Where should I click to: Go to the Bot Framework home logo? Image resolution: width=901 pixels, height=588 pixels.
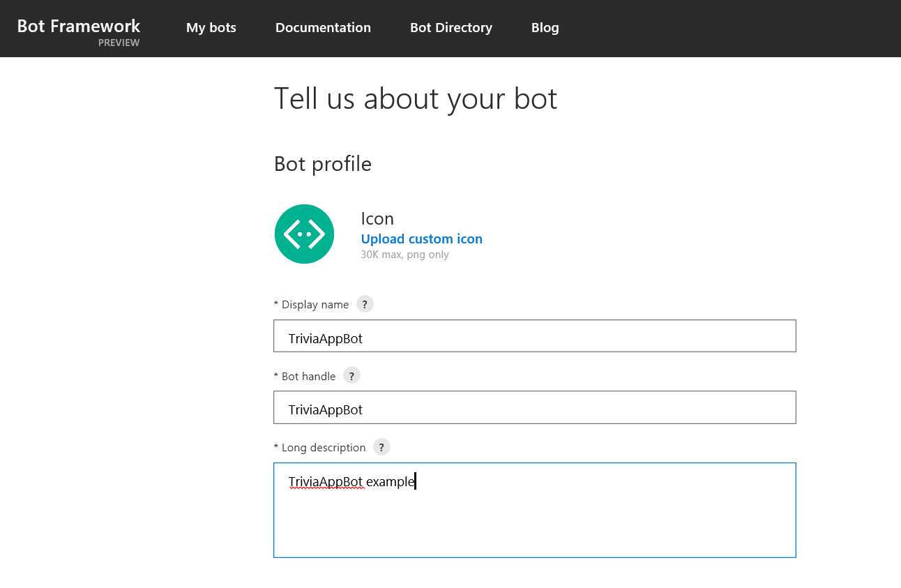point(79,27)
